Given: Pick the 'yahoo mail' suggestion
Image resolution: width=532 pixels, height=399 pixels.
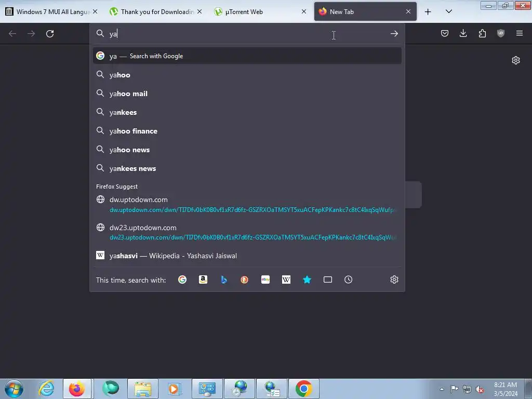Looking at the screenshot, I should 247,94.
